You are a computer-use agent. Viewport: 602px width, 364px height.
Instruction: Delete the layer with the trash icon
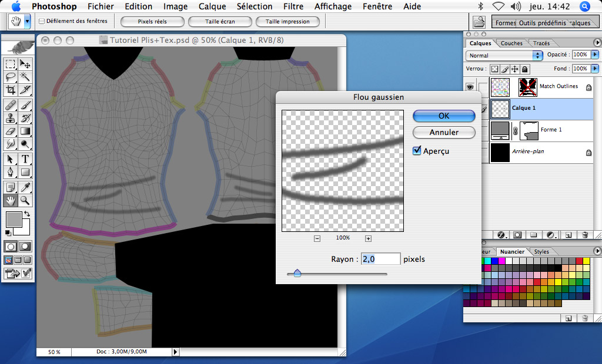tap(585, 235)
